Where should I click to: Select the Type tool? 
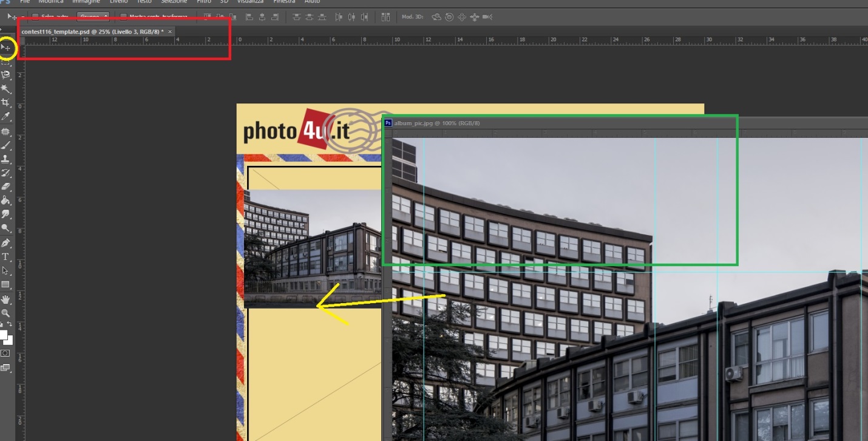pyautogui.click(x=6, y=257)
